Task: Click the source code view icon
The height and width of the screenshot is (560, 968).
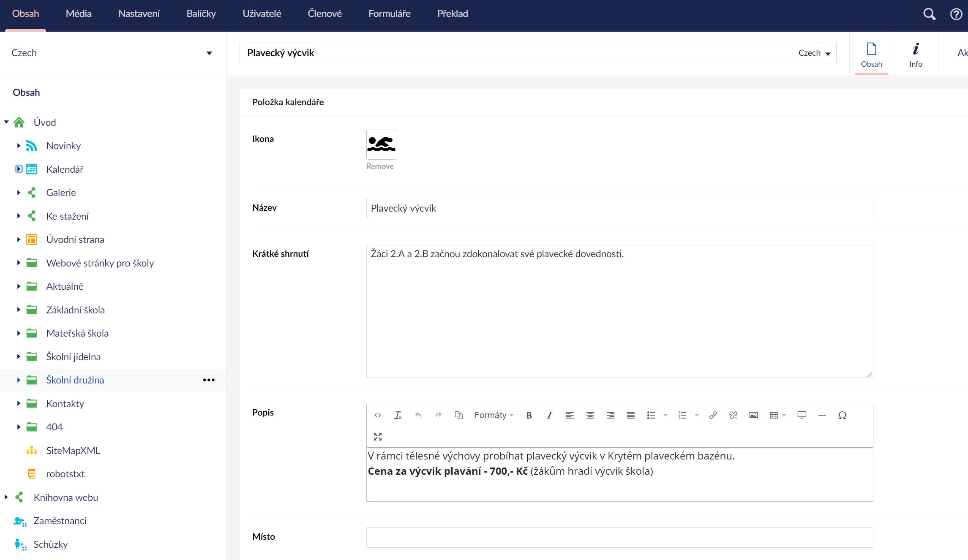Action: coord(378,415)
